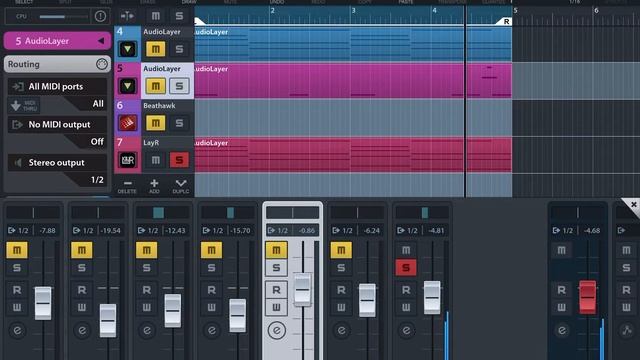Image resolution: width=640 pixels, height=360 pixels.
Task: Solo track 4 AudioLayer
Action: pyautogui.click(x=179, y=49)
